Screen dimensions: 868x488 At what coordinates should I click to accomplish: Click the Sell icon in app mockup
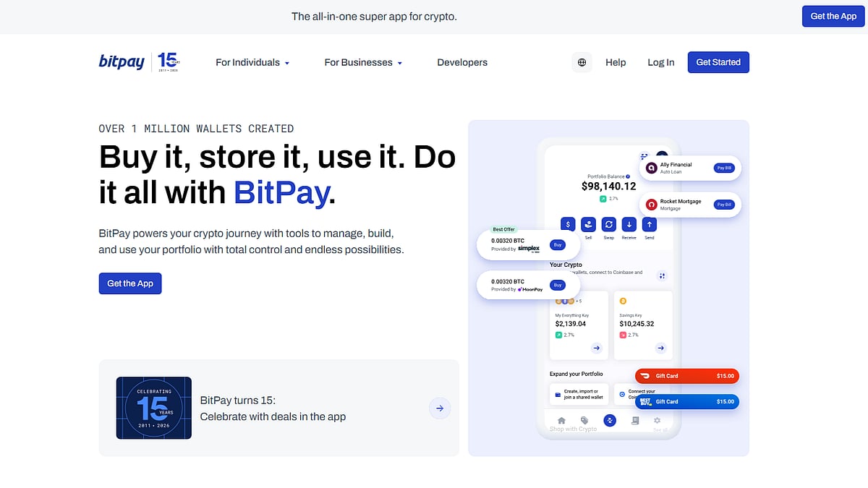coord(588,225)
